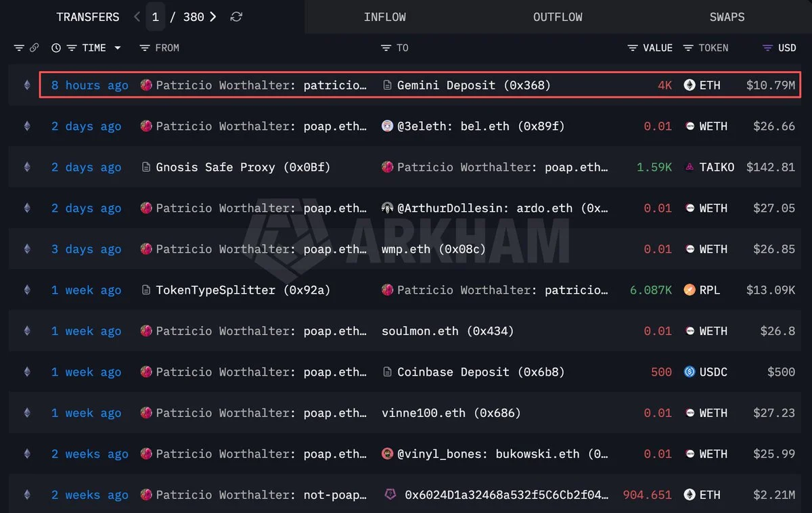Click contract icon beside TokenTypeSplitter
The image size is (812, 513).
click(146, 290)
